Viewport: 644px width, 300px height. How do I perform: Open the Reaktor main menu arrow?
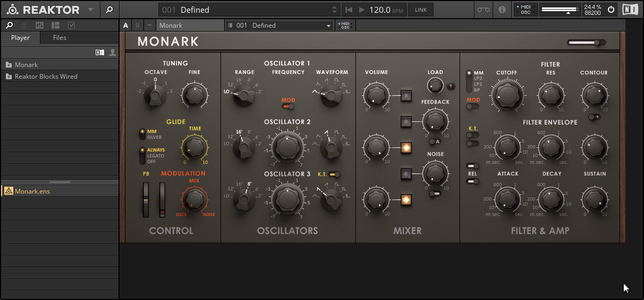(x=91, y=10)
